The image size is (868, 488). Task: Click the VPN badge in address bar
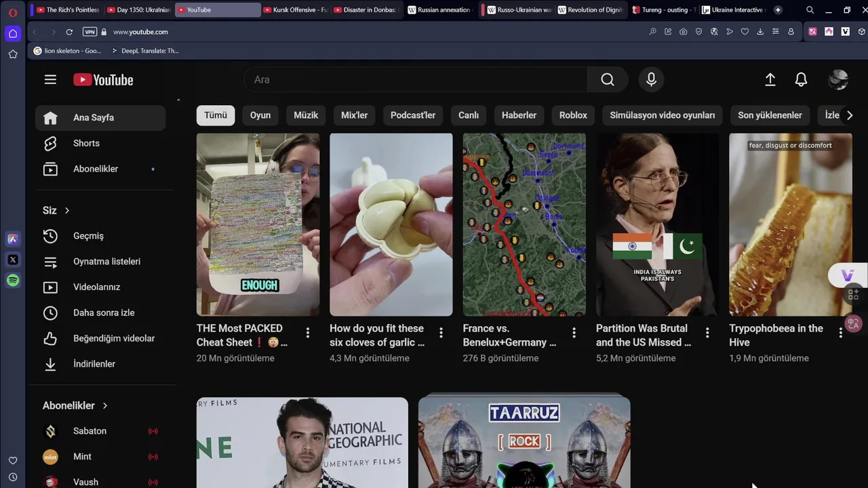pyautogui.click(x=90, y=32)
